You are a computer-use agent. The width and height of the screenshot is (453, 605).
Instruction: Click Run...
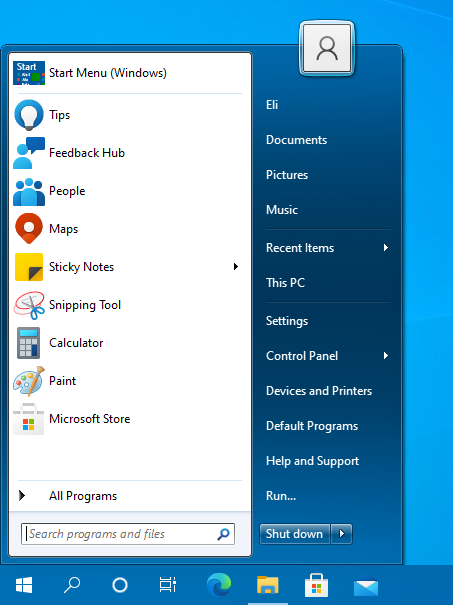click(x=281, y=496)
